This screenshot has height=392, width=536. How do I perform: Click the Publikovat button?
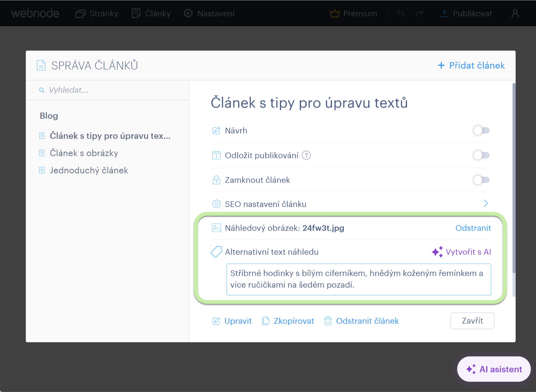[466, 13]
